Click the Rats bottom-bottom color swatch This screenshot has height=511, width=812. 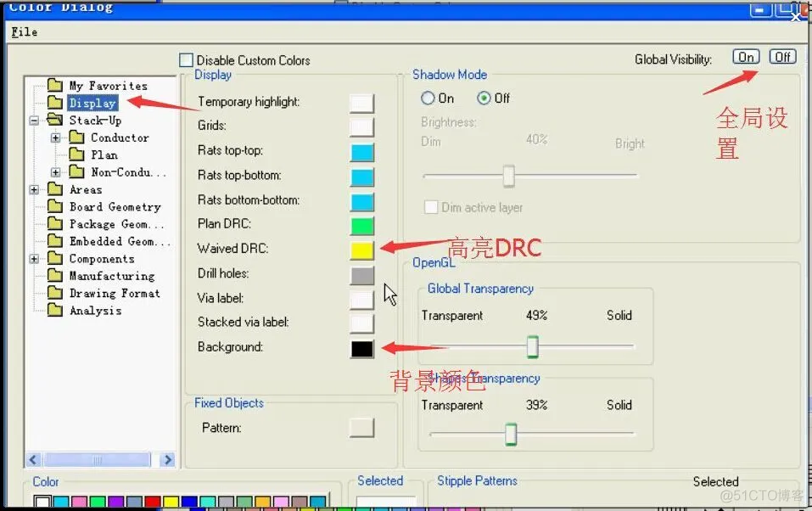tap(361, 202)
